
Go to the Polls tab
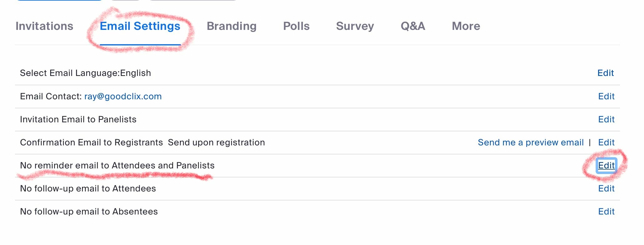pos(296,26)
